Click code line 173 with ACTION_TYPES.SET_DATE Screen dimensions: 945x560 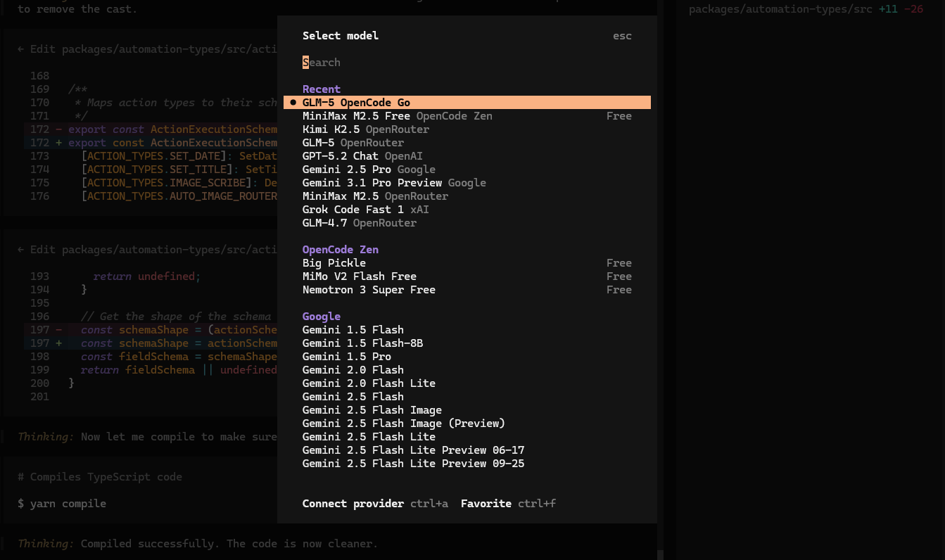click(x=151, y=156)
